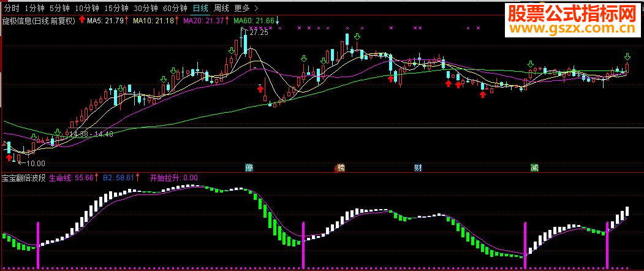Click the cyan down arrow after MA60
The image size is (644, 271).
(x=277, y=20)
